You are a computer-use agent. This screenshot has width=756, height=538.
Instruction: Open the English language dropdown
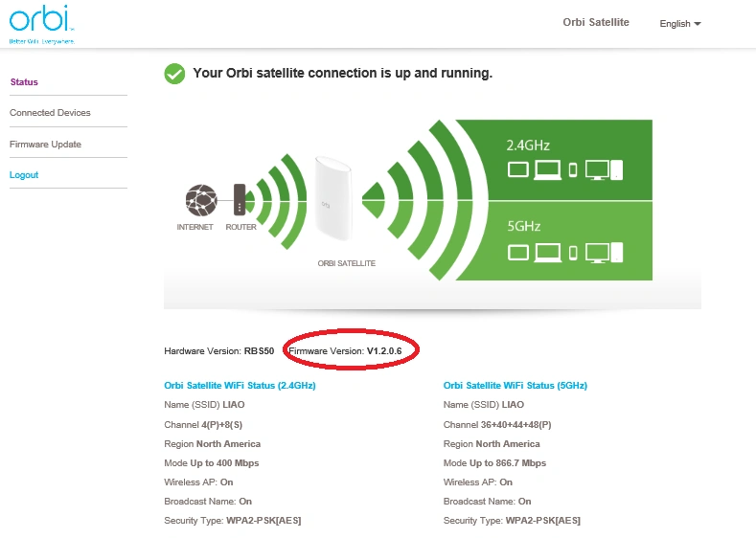pyautogui.click(x=679, y=24)
